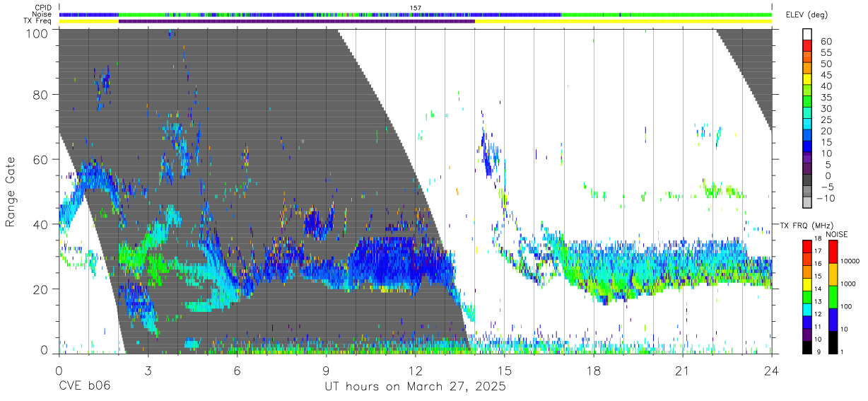Click the x-axis tick label 9
The height and width of the screenshot is (401, 868).
click(x=326, y=370)
